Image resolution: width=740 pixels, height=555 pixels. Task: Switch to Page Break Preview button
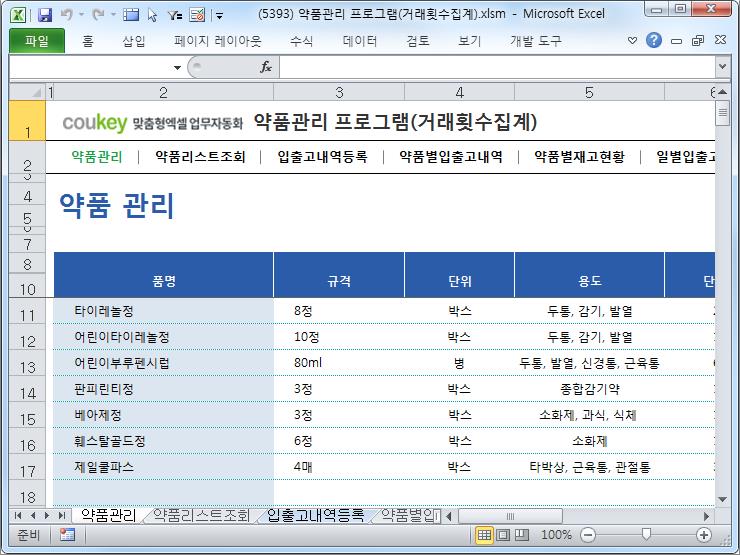(521, 535)
